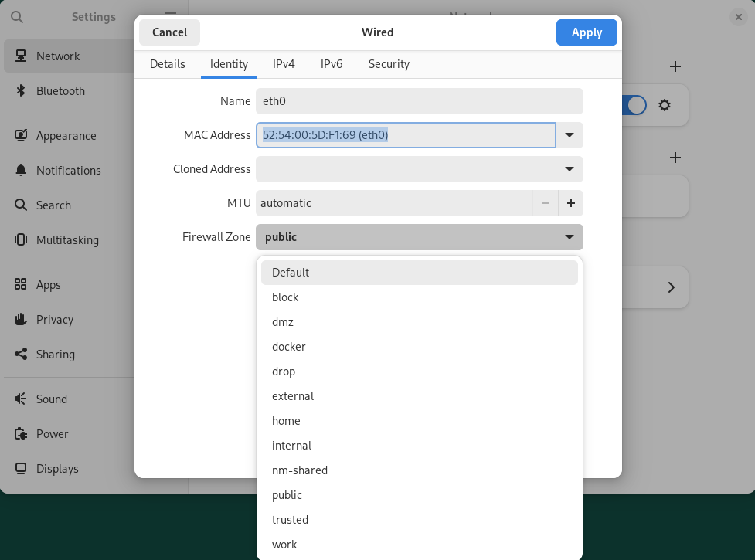Toggle the wired connection switch
Screen dimensions: 755x560
634,105
